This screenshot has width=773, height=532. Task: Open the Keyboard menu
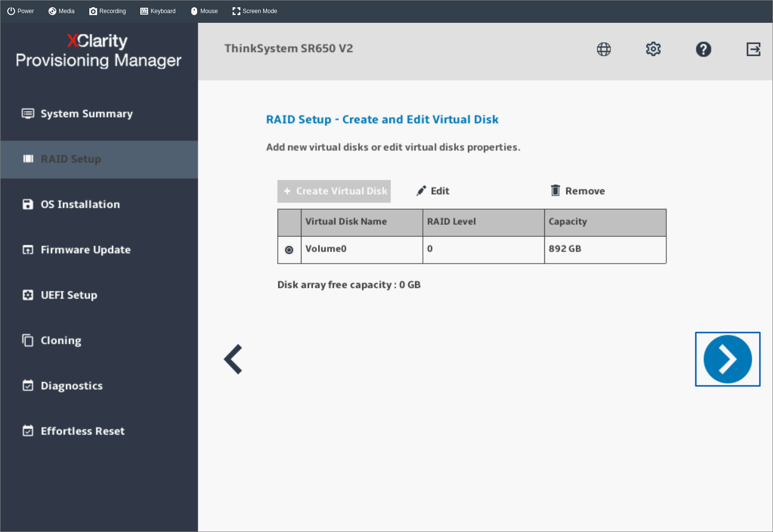click(x=158, y=11)
